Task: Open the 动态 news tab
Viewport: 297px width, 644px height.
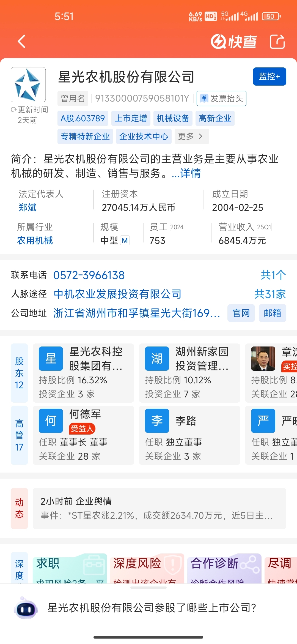Action: click(19, 508)
